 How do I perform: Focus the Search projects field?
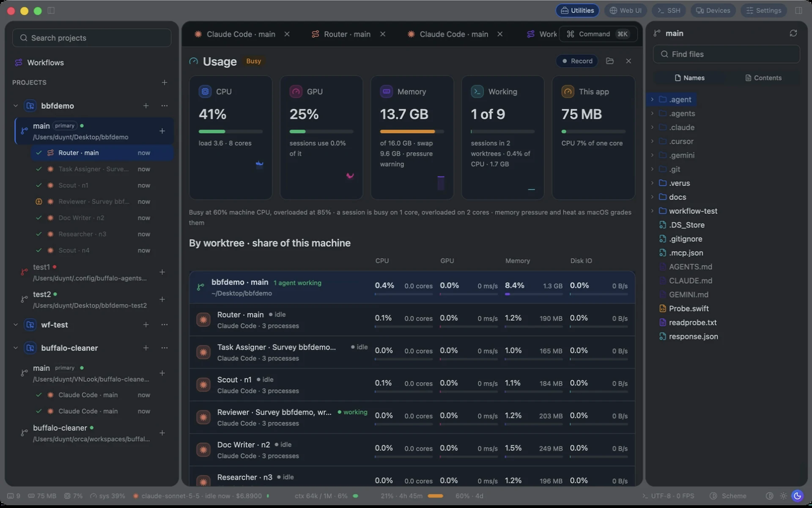[x=92, y=38]
